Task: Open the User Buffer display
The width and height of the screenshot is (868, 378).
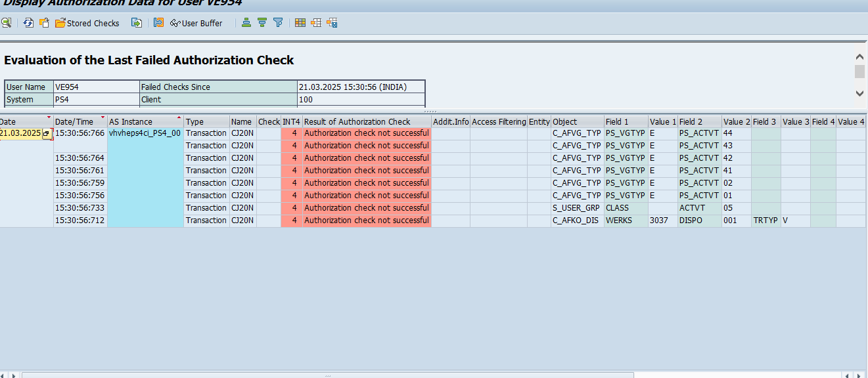Action: pyautogui.click(x=196, y=23)
